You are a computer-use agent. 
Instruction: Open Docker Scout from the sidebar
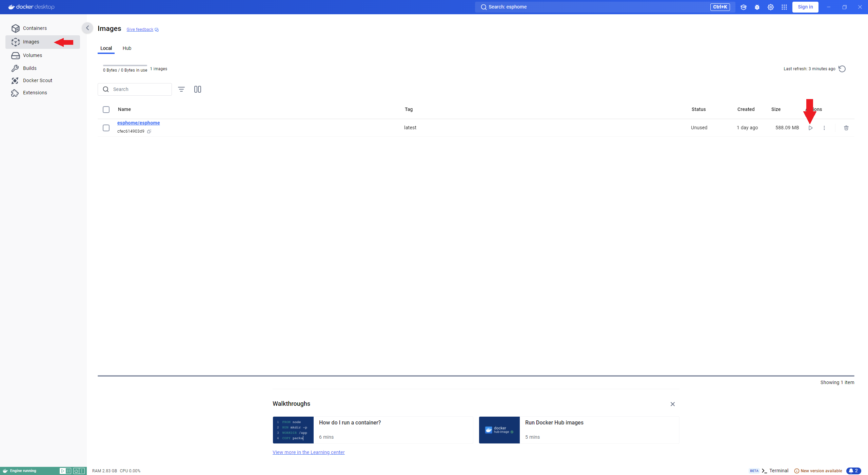pos(43,80)
